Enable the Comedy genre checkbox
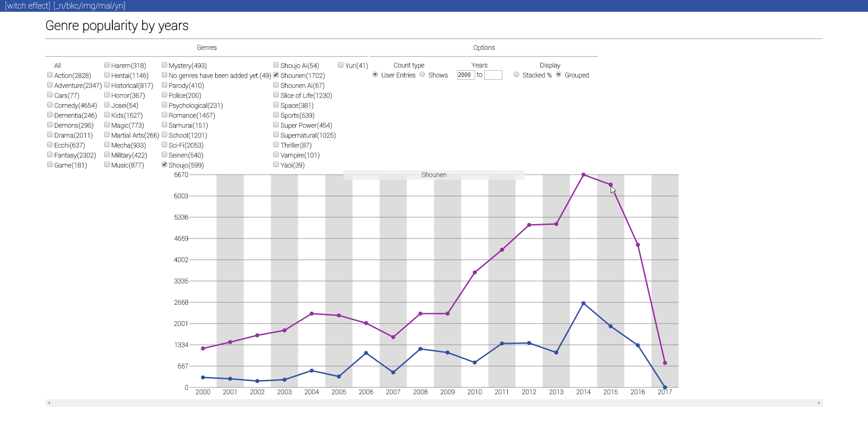The height and width of the screenshot is (429, 868). pyautogui.click(x=50, y=105)
